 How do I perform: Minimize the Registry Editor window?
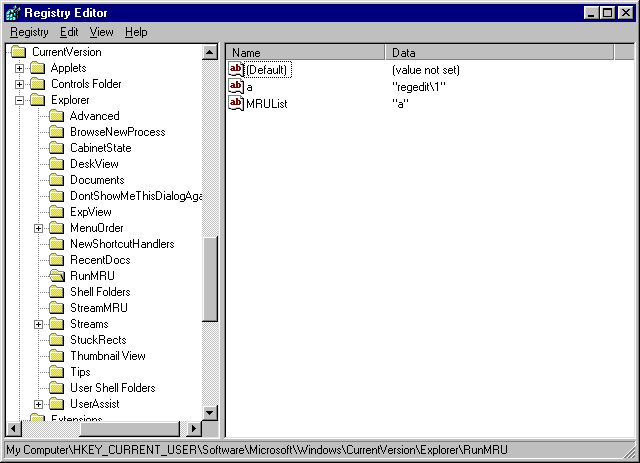[x=591, y=13]
